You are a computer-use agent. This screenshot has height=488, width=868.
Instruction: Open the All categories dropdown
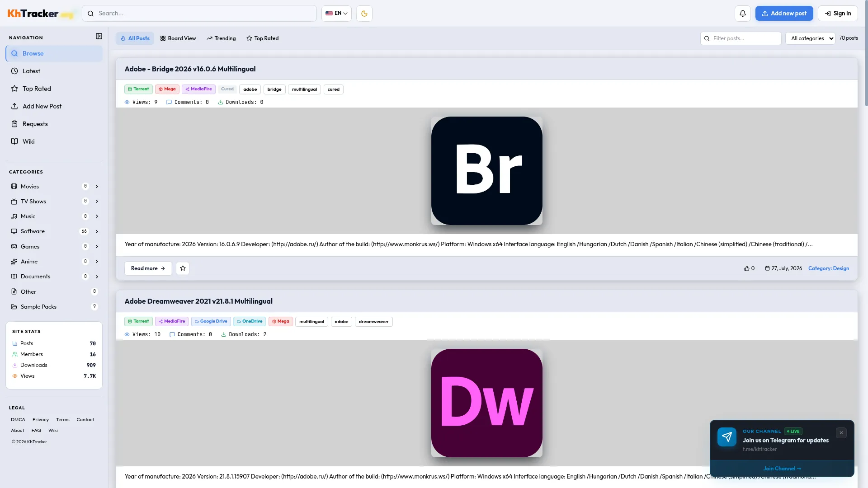tap(810, 38)
